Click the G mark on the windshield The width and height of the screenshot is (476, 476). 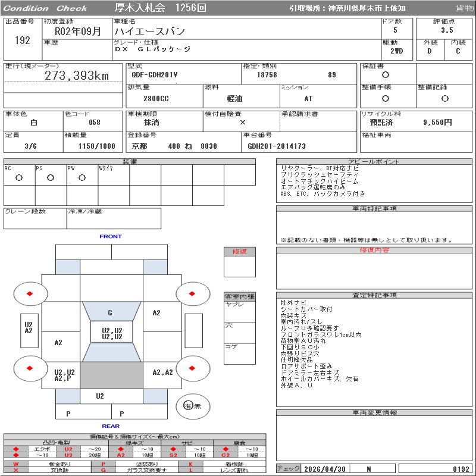pyautogui.click(x=110, y=312)
